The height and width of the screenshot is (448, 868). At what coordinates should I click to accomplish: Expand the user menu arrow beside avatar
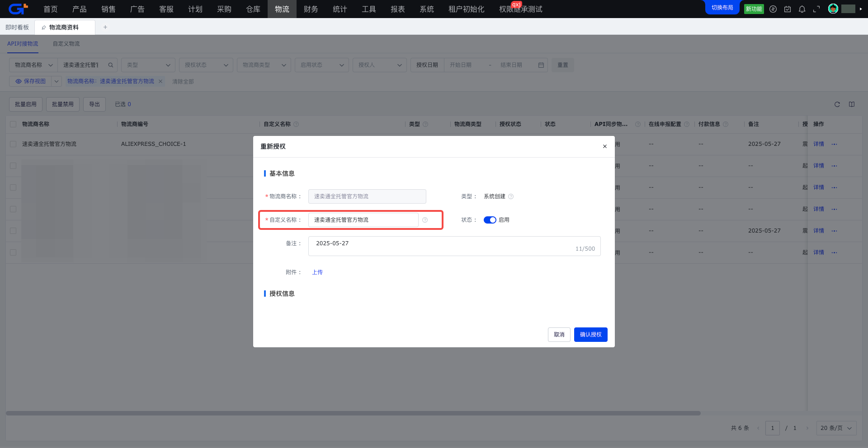coord(861,9)
